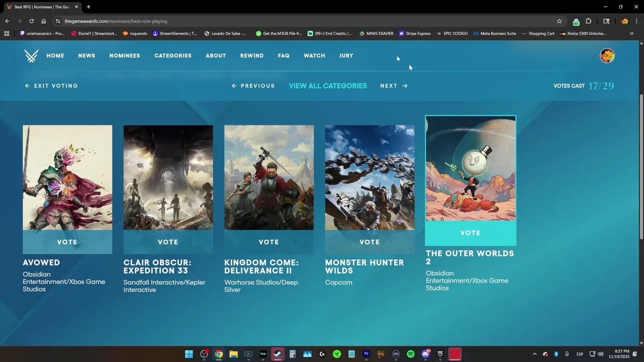Screen dimensions: 644x362
Task: Close the Best RPG Nominees tab
Action: coord(76,7)
